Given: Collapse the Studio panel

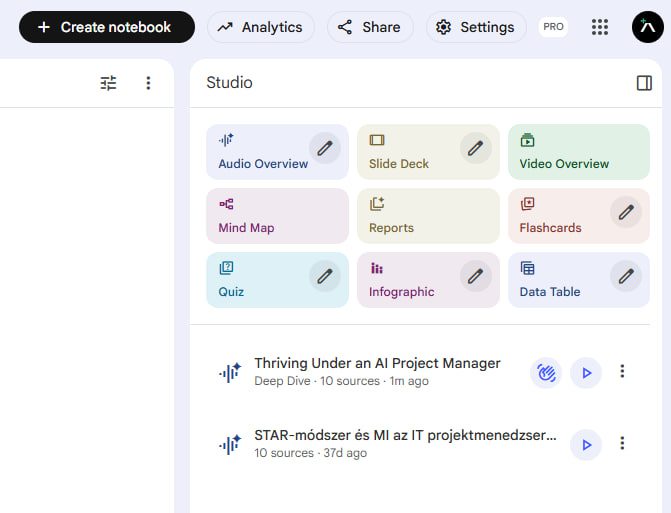Looking at the screenshot, I should pos(644,83).
